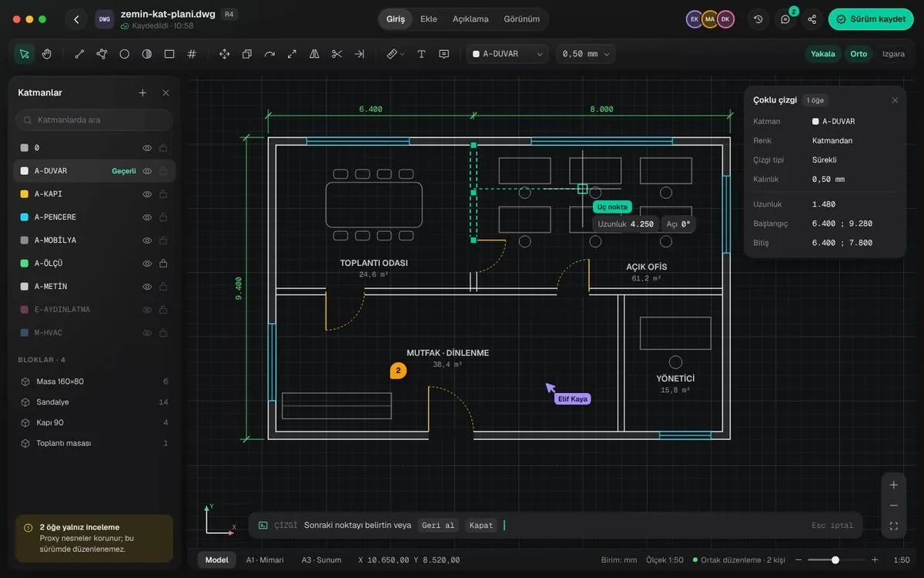Switch to the Açıklama tab
Screen dimensions: 924x578
470,19
